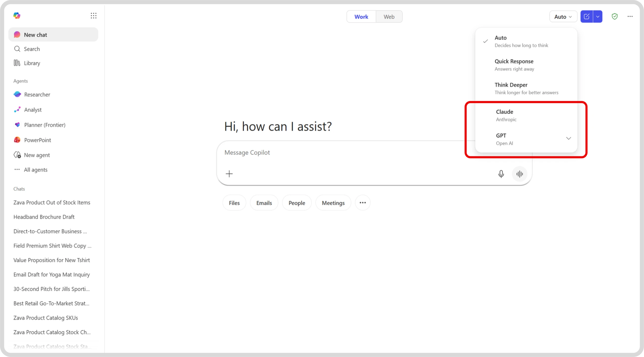
Task: Open chat 'Zava Product Catalog SKUs'
Action: coord(46,318)
